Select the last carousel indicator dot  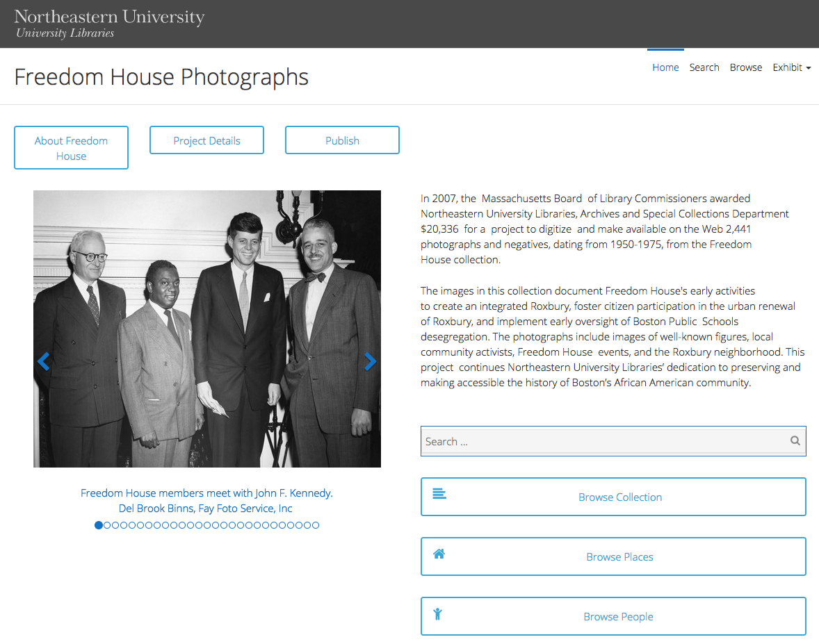[x=316, y=525]
